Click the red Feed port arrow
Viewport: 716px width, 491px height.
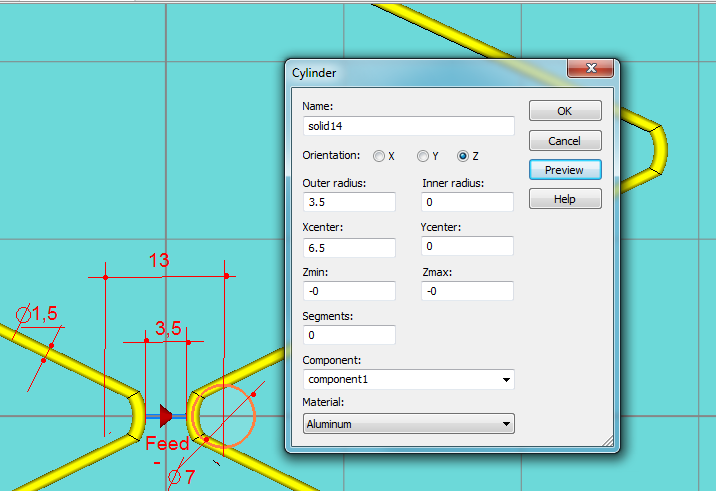pos(166,416)
